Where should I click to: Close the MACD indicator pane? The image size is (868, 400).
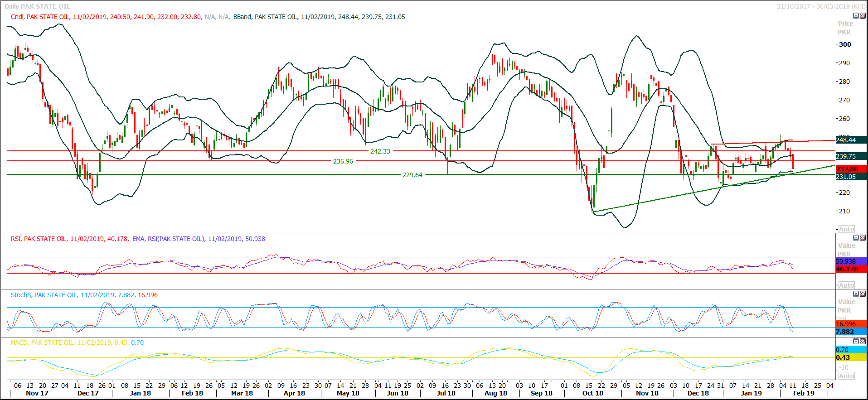click(x=863, y=342)
